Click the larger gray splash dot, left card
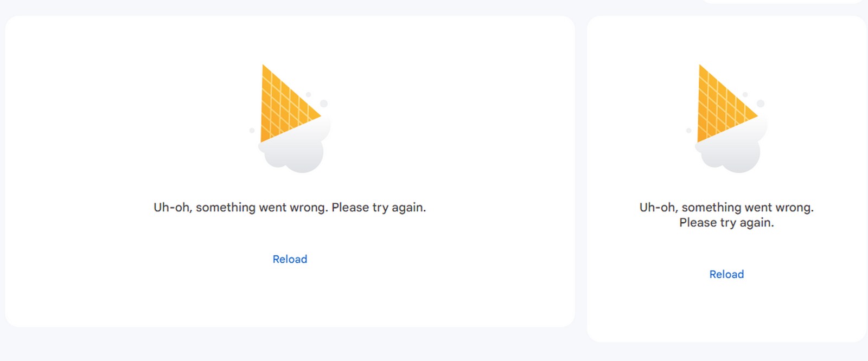The image size is (868, 361). [324, 104]
